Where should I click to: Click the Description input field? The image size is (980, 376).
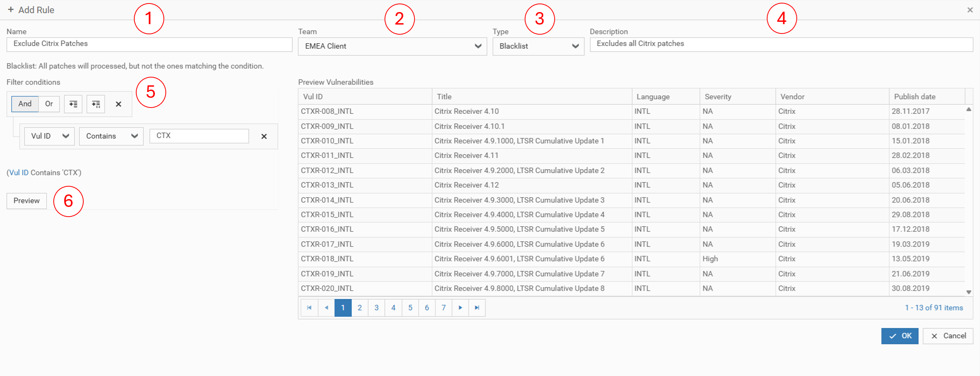(781, 44)
